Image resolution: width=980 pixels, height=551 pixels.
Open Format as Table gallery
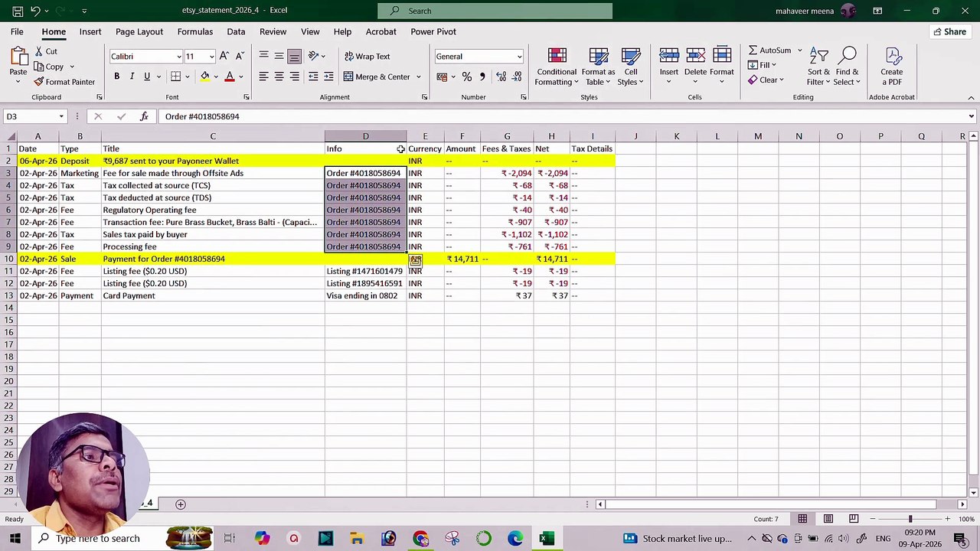(x=598, y=67)
